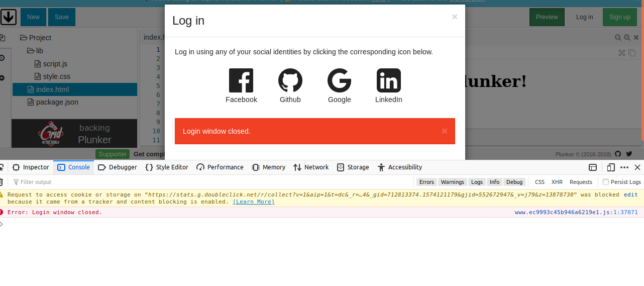
Task: Open the Learn More link
Action: [254, 202]
